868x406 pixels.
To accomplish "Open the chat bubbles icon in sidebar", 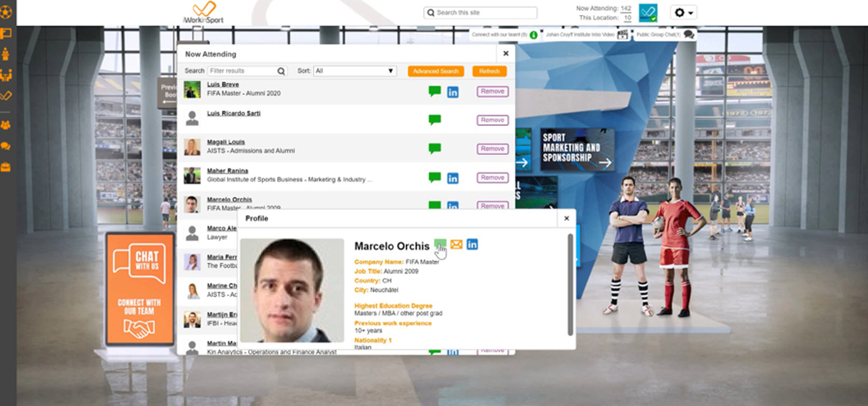I will pyautogui.click(x=6, y=146).
